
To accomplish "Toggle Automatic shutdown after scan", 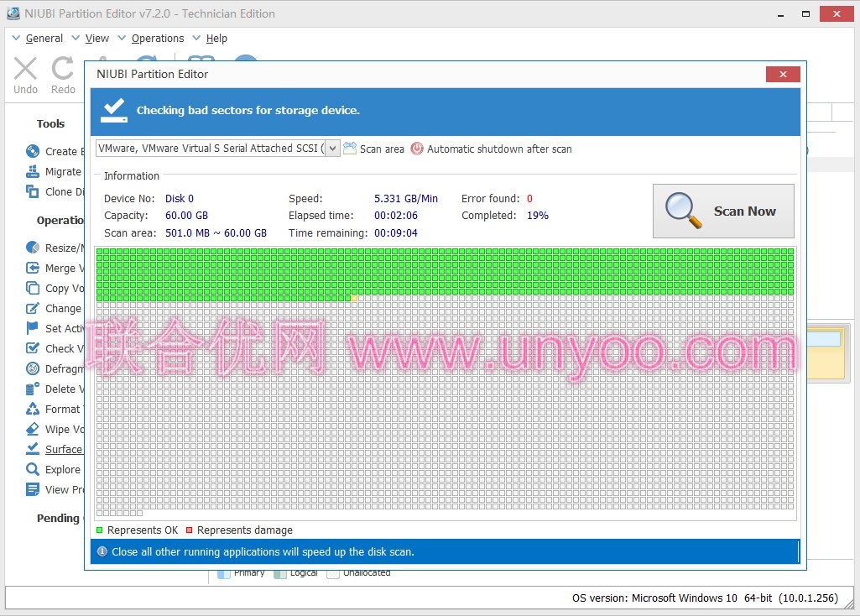I will coord(499,149).
